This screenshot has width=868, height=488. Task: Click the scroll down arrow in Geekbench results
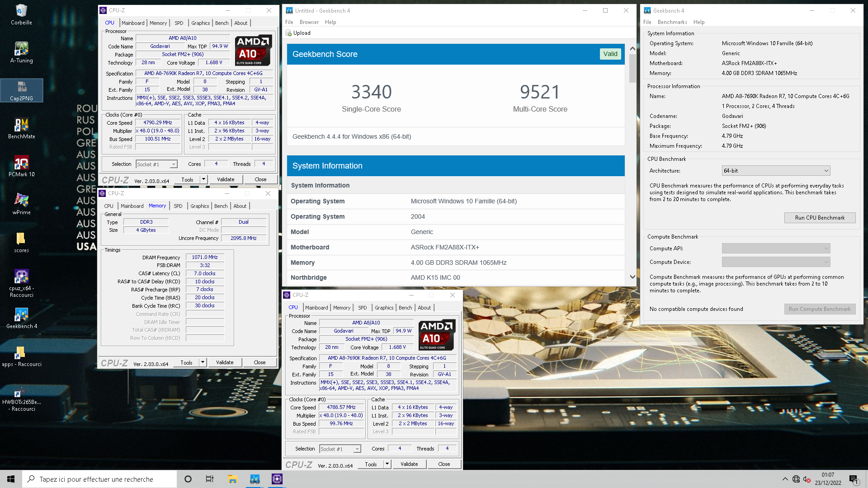[632, 277]
